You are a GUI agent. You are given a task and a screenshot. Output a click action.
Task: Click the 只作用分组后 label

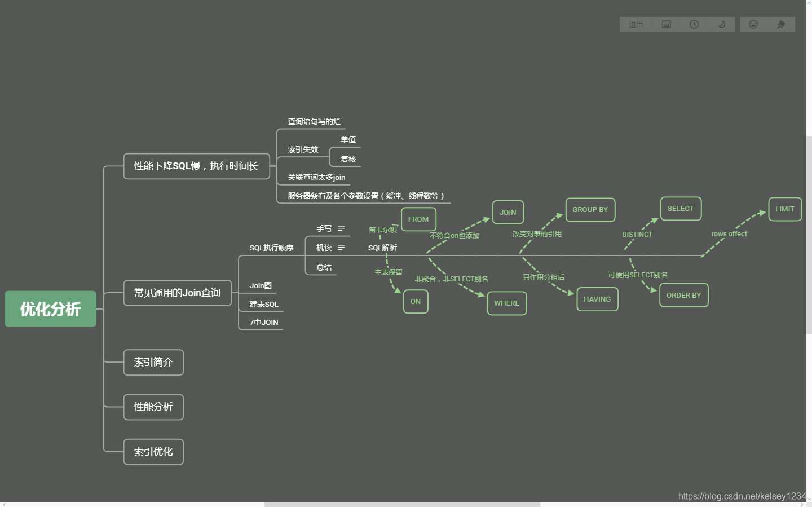(544, 277)
